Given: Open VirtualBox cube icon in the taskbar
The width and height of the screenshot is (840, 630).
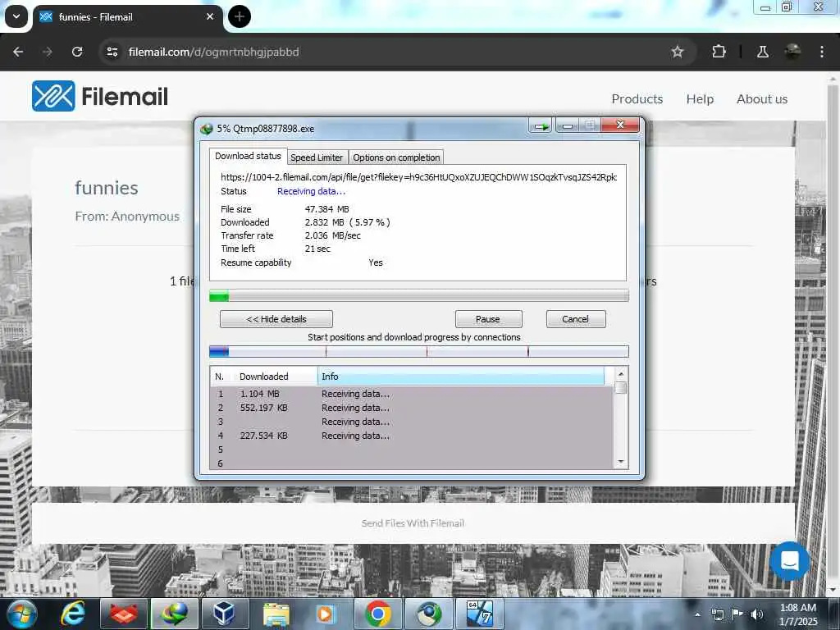Looking at the screenshot, I should [225, 614].
